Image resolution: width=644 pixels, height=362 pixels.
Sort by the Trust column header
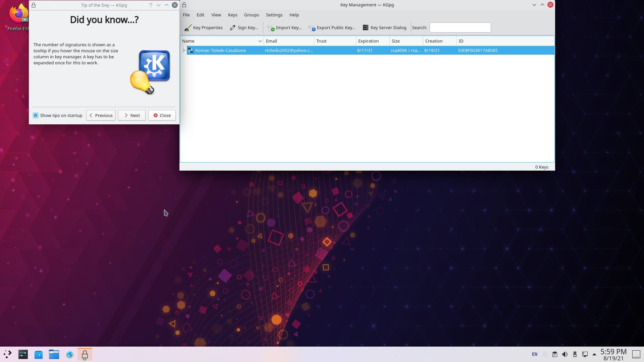(x=335, y=41)
